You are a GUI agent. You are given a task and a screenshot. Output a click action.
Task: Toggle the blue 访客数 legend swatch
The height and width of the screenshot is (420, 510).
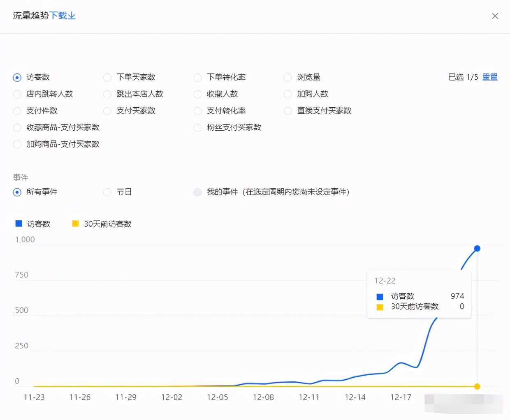tap(19, 223)
